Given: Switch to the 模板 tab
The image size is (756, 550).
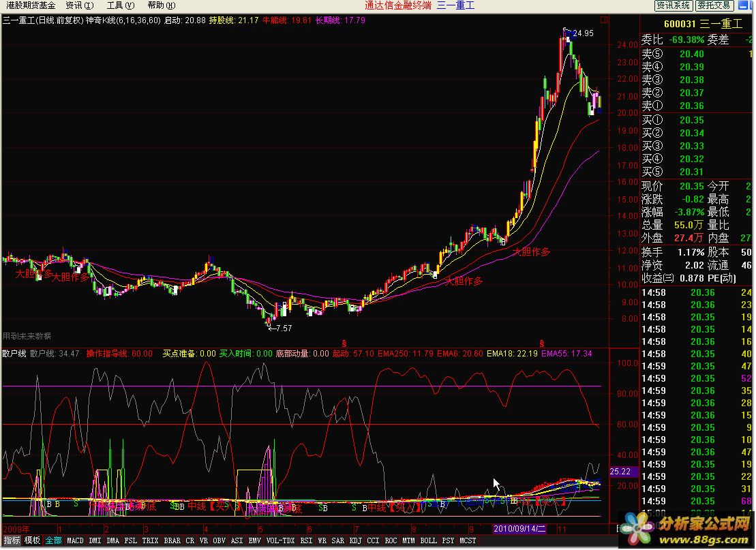Looking at the screenshot, I should pos(32,541).
